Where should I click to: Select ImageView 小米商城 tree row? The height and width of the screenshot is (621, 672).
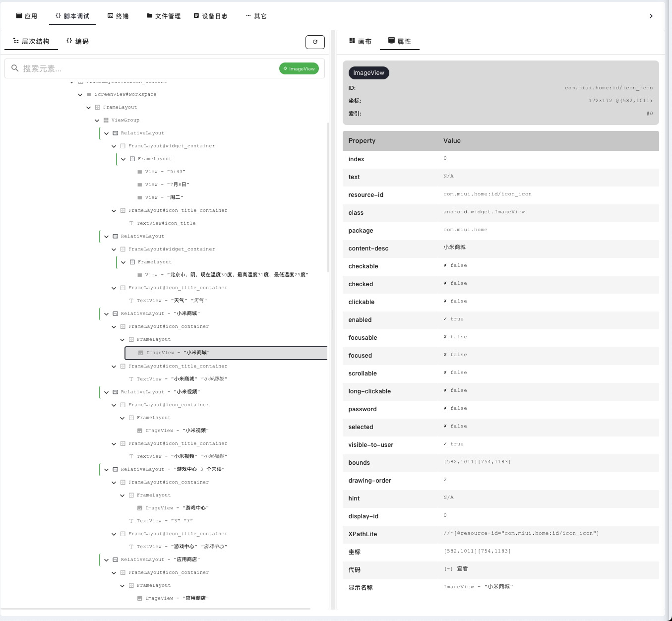click(x=226, y=353)
